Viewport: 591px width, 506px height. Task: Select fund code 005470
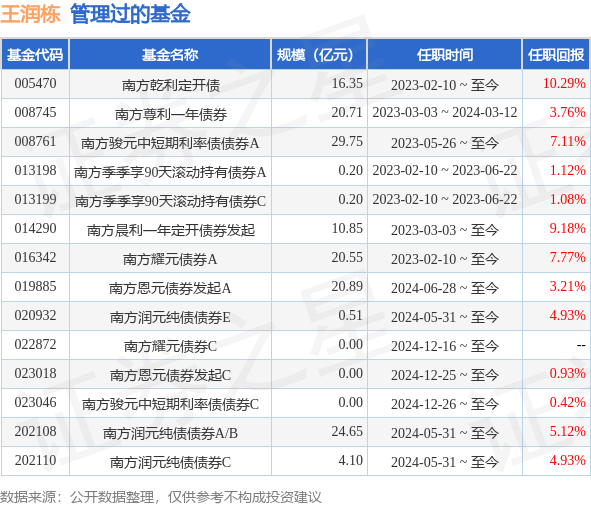tap(35, 83)
